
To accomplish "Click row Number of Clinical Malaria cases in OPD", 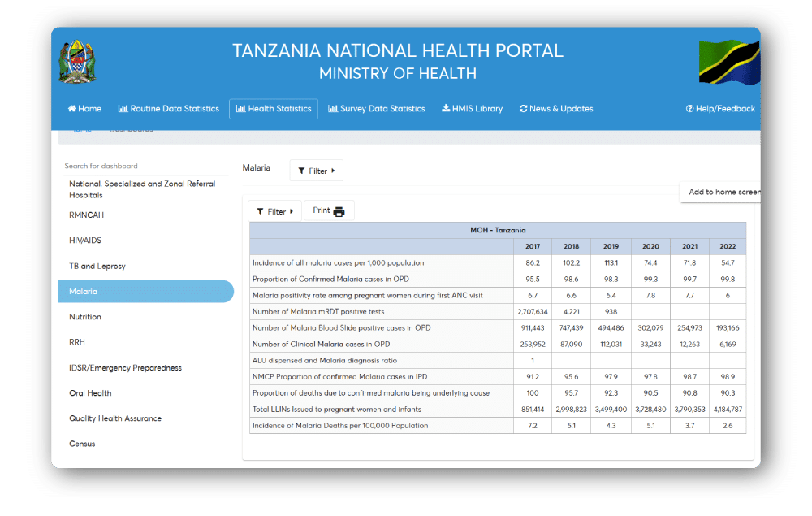I will [498, 344].
